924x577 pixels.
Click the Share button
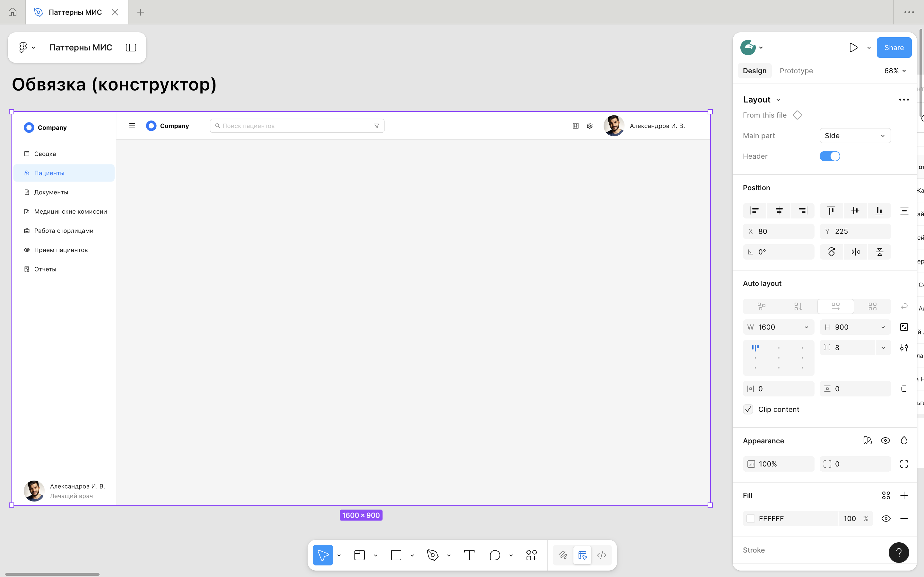(893, 48)
